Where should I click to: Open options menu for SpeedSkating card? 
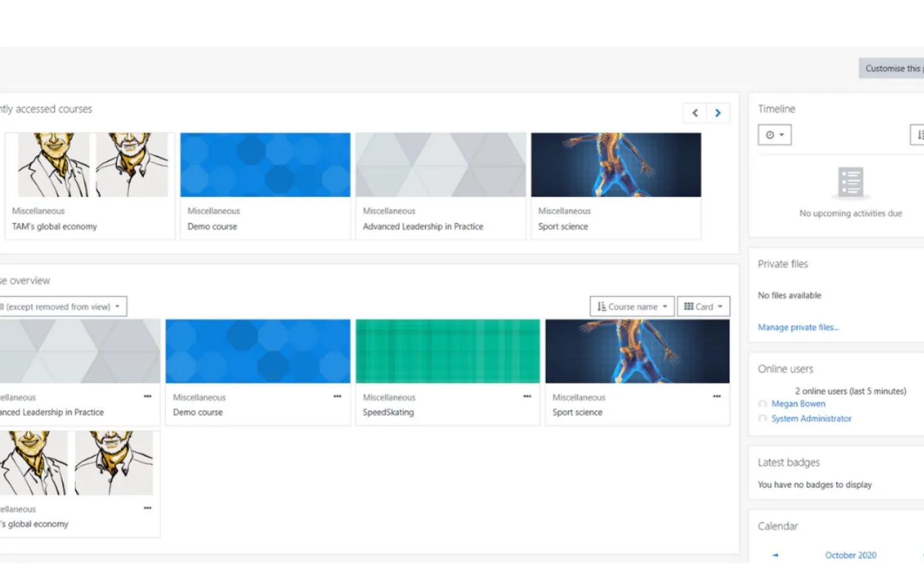(527, 397)
